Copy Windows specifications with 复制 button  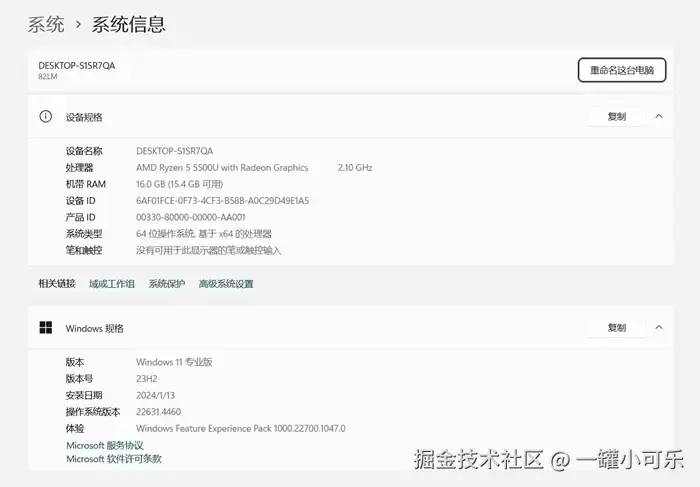point(617,328)
